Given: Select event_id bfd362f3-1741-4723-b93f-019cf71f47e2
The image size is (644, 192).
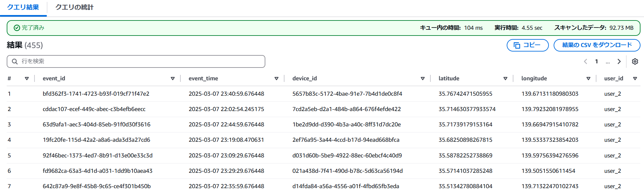Looking at the screenshot, I should pos(96,94).
